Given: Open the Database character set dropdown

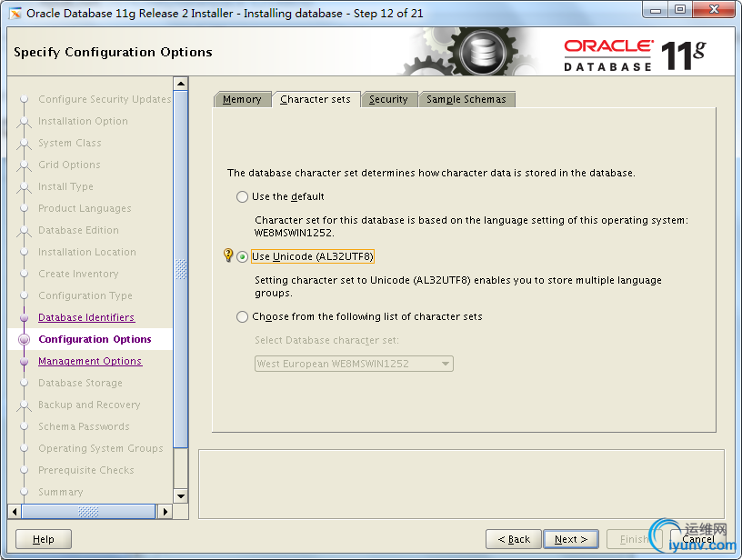Looking at the screenshot, I should [354, 364].
